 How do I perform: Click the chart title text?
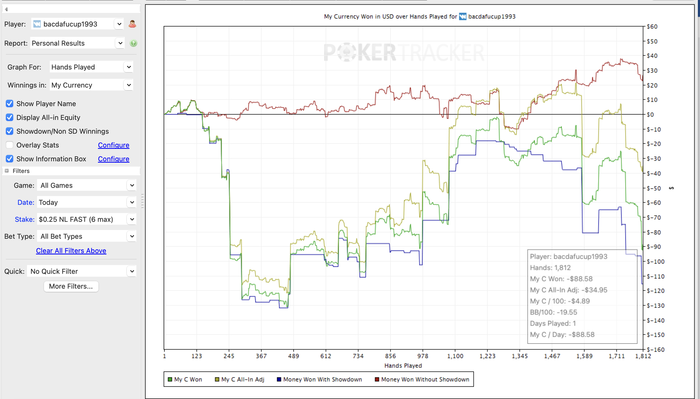420,17
